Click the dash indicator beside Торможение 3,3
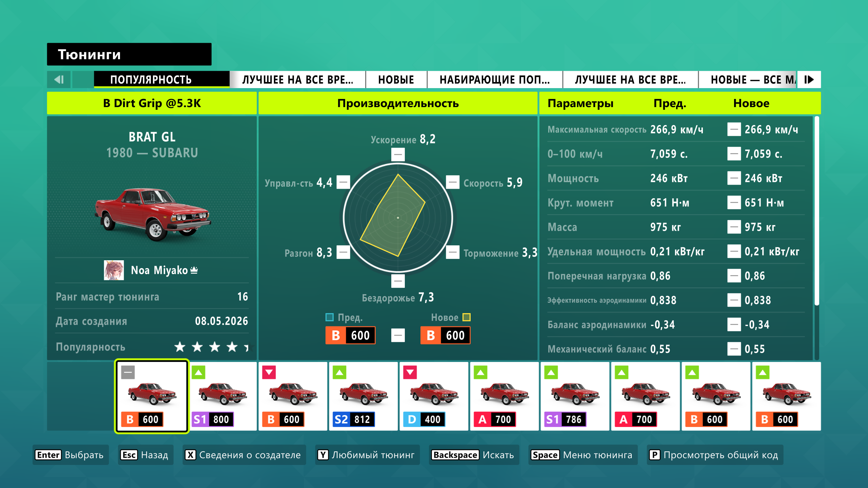This screenshot has height=488, width=868. point(453,252)
